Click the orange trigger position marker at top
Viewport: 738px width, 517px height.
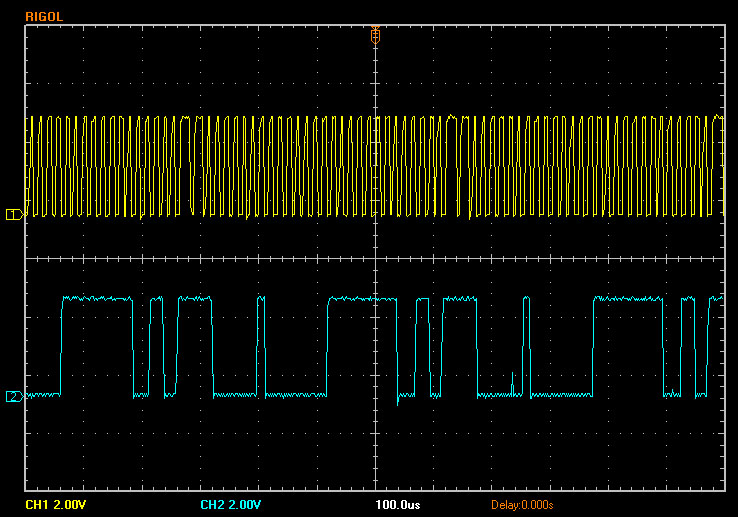coord(375,34)
